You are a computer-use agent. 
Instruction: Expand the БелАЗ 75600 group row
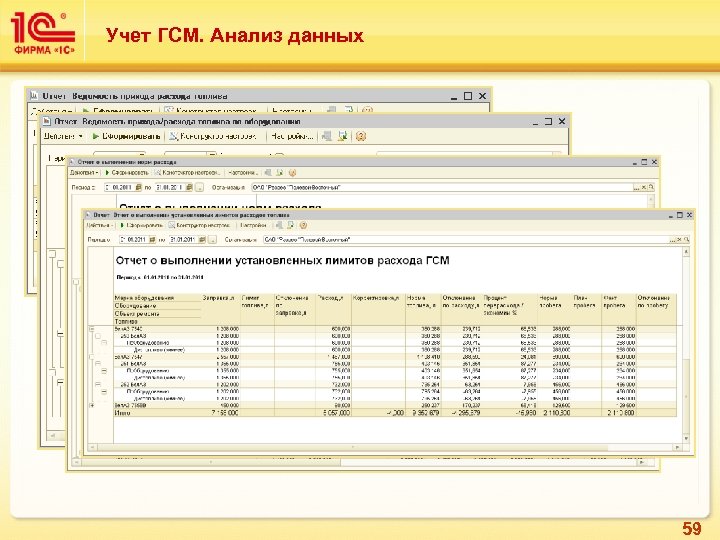coord(92,405)
